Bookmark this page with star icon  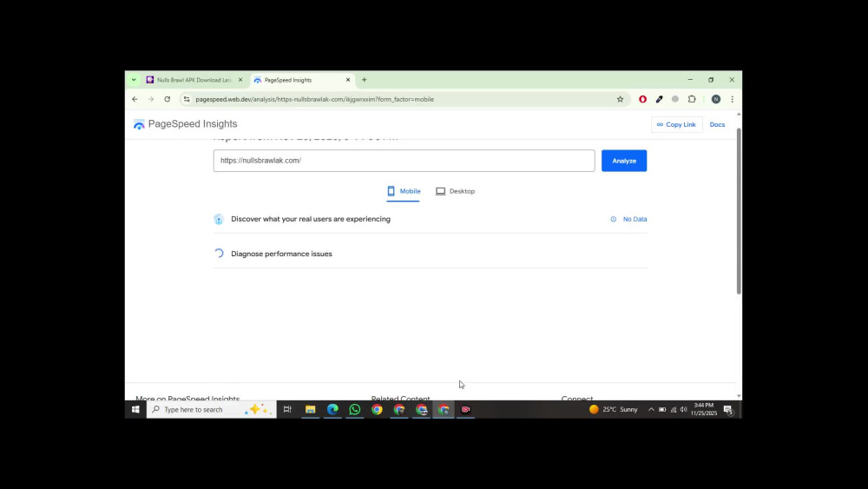[620, 100]
